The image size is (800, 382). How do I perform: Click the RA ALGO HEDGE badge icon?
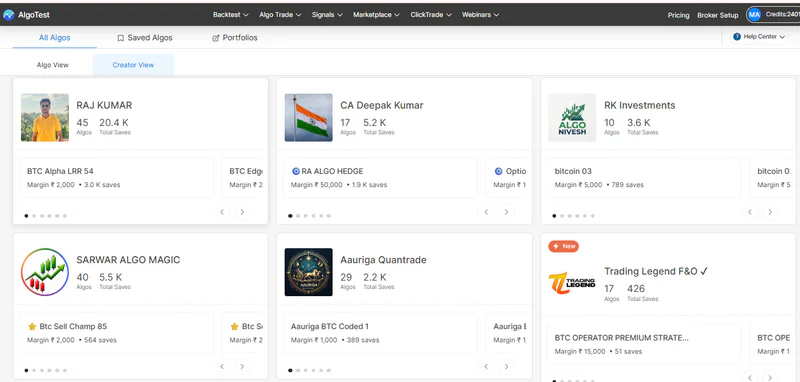(x=295, y=171)
